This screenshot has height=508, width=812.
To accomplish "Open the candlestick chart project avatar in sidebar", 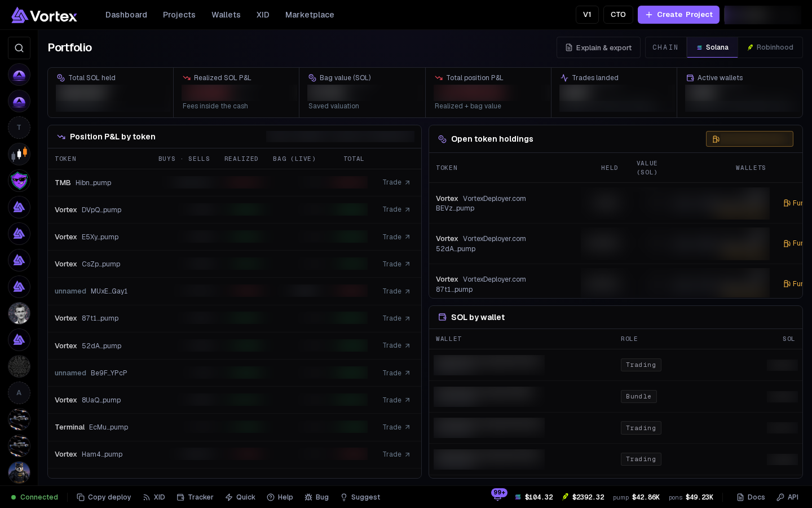I will pos(19,154).
